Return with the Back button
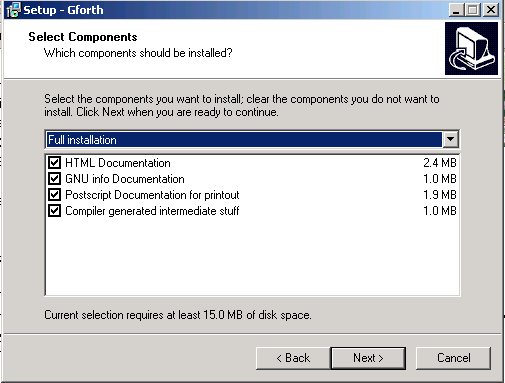Screen dimensions: 505x383 click(x=293, y=358)
